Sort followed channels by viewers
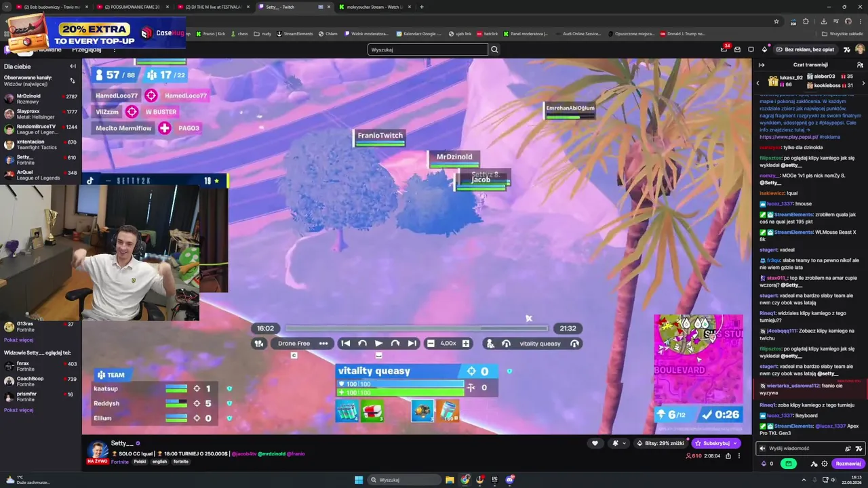The width and height of the screenshot is (868, 488). (73, 80)
